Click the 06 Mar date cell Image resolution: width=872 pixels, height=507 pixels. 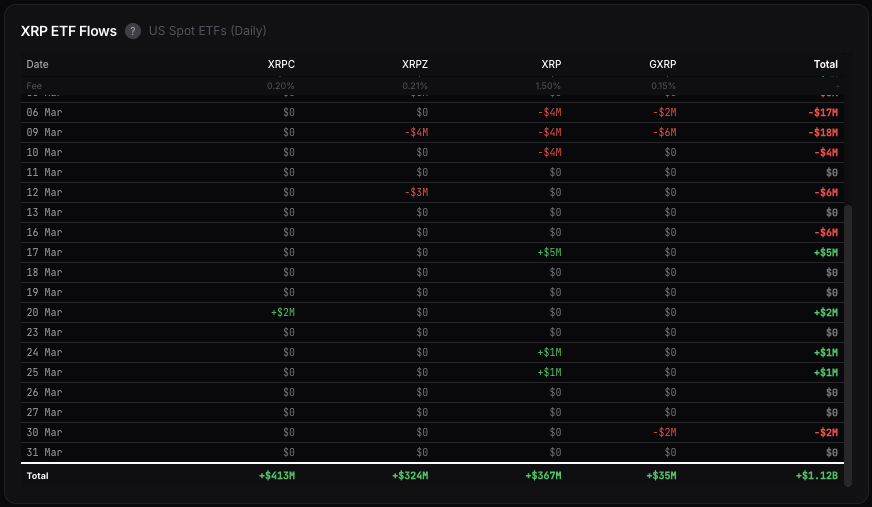point(44,112)
